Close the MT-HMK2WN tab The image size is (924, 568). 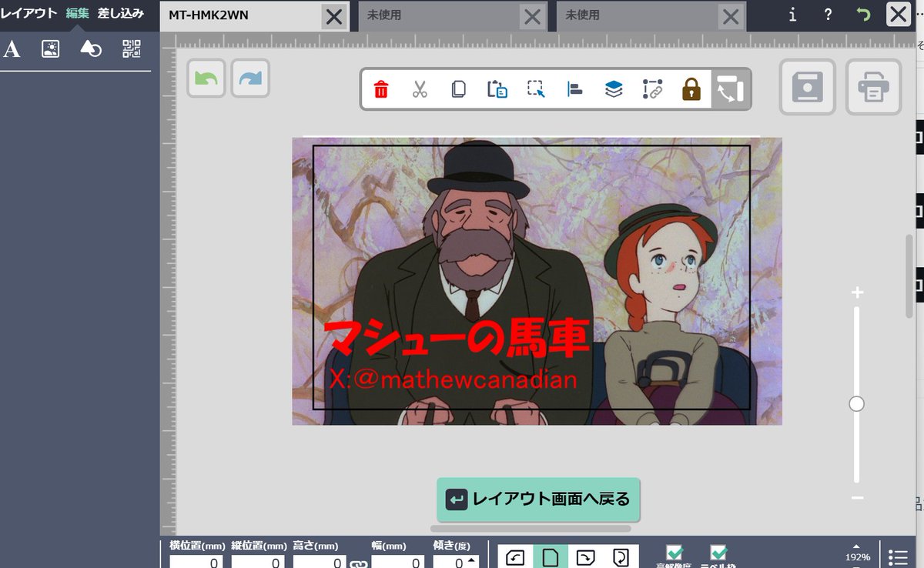coord(334,16)
